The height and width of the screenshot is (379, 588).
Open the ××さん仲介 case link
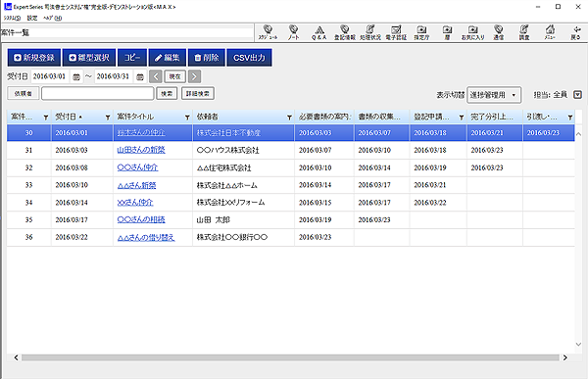click(135, 203)
